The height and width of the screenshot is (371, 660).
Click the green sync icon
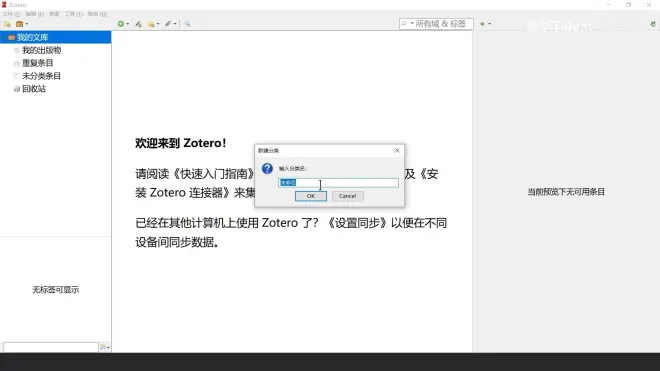point(653,24)
